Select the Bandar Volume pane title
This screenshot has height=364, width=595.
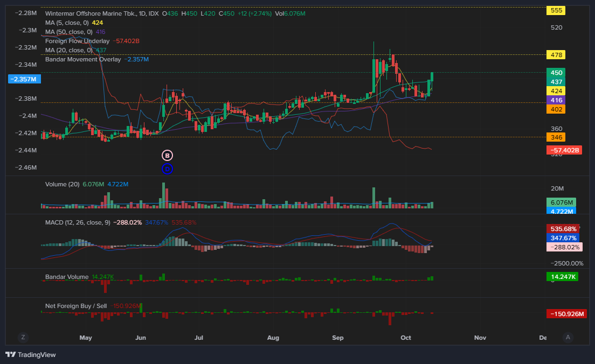tap(66, 277)
